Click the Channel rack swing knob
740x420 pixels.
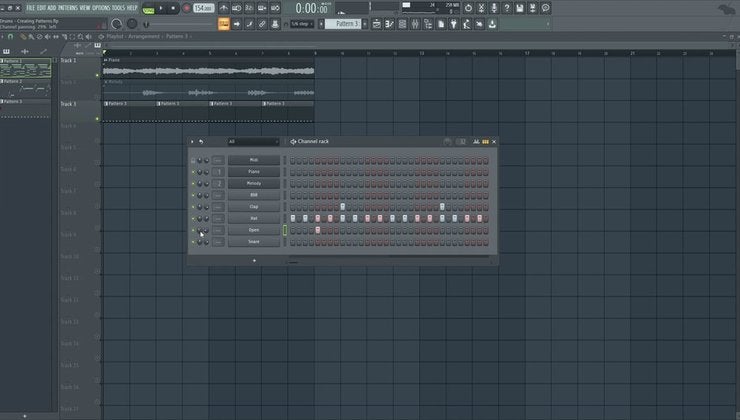448,142
